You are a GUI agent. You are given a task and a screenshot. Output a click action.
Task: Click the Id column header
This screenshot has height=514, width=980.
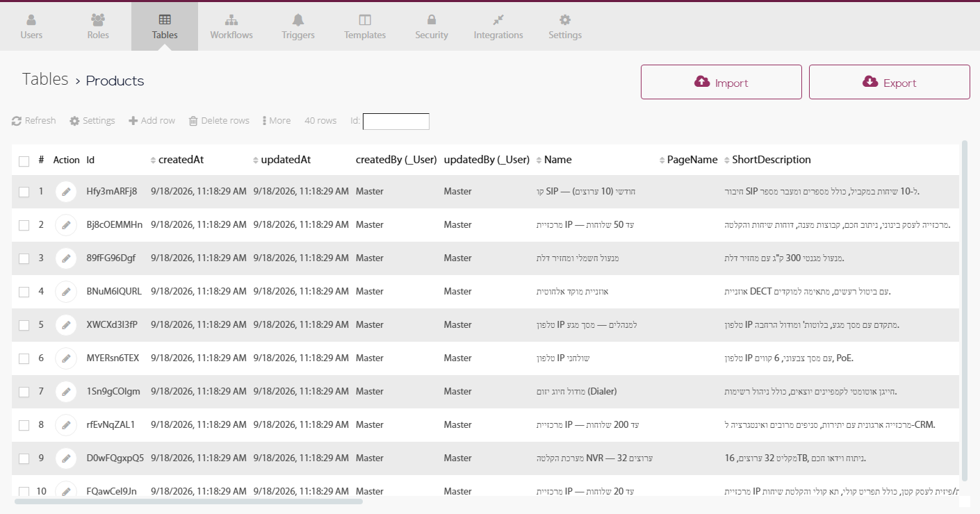(90, 160)
